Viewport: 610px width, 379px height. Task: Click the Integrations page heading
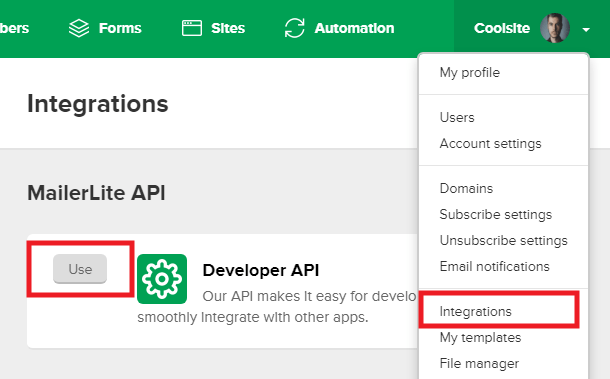pos(98,104)
